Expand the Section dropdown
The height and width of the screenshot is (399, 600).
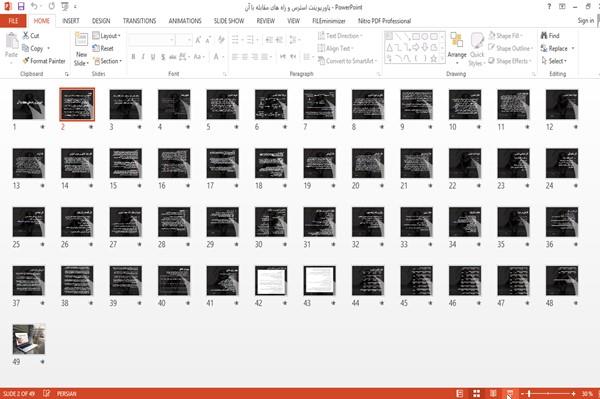(107, 61)
